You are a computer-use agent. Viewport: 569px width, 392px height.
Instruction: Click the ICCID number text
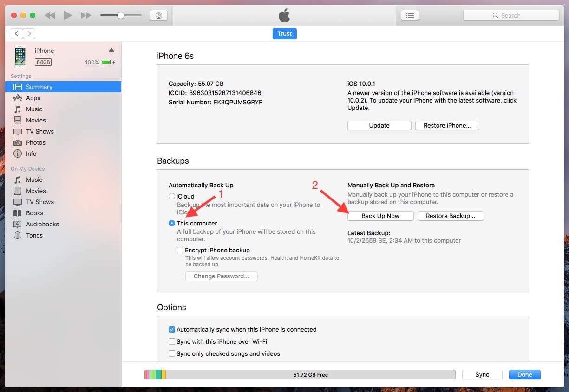(215, 93)
